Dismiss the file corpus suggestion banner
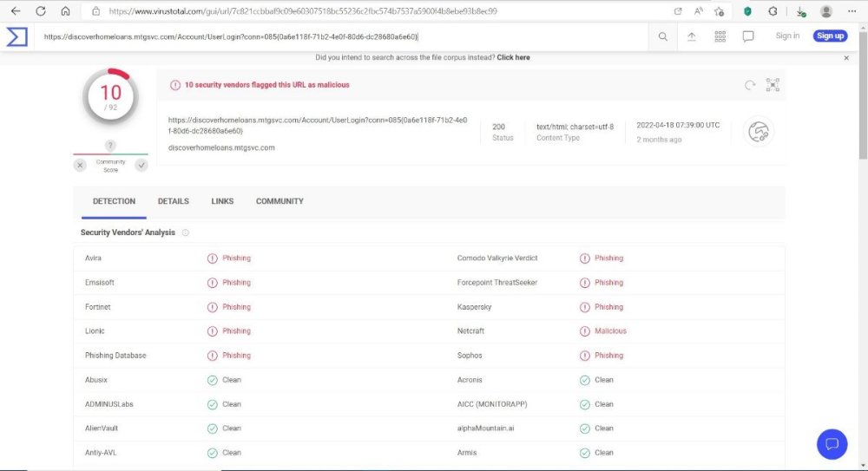This screenshot has height=471, width=868. point(847,58)
